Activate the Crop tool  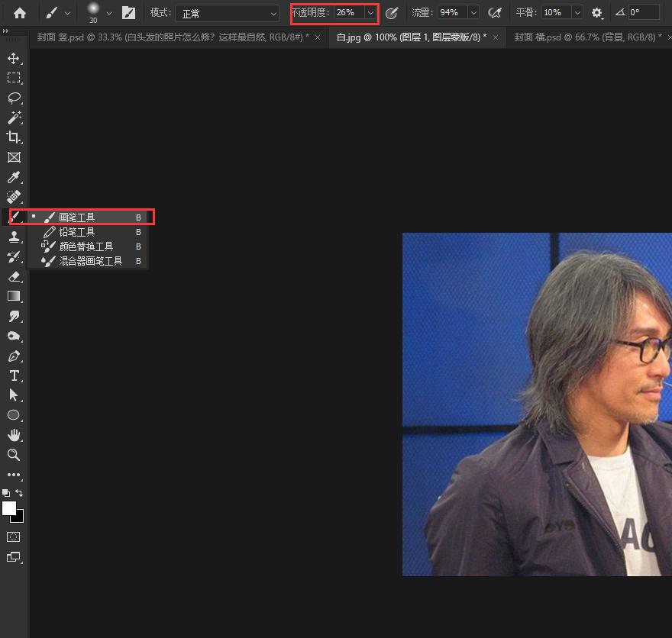[x=14, y=137]
